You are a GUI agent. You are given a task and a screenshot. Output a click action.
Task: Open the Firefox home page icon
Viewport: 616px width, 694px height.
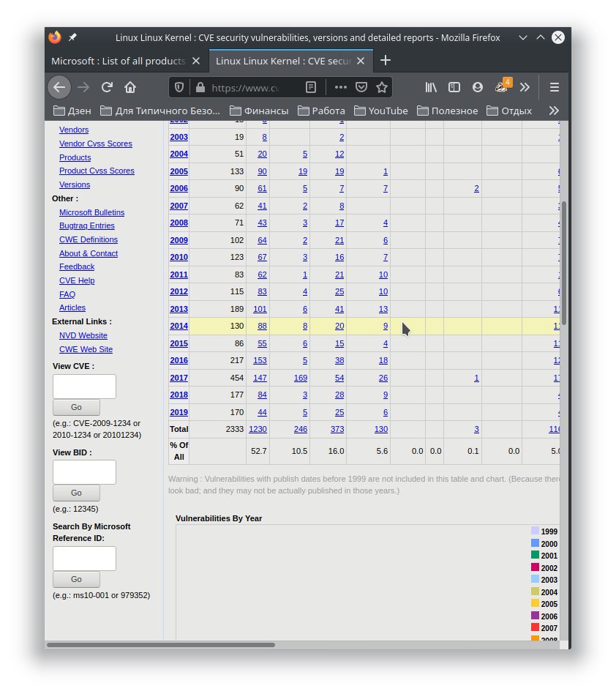[130, 87]
